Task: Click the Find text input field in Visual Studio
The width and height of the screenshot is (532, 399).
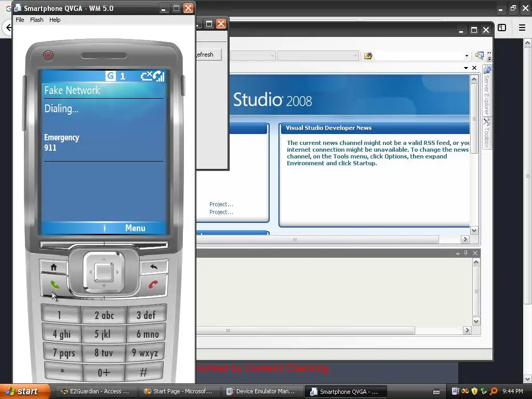Action: click(x=419, y=56)
